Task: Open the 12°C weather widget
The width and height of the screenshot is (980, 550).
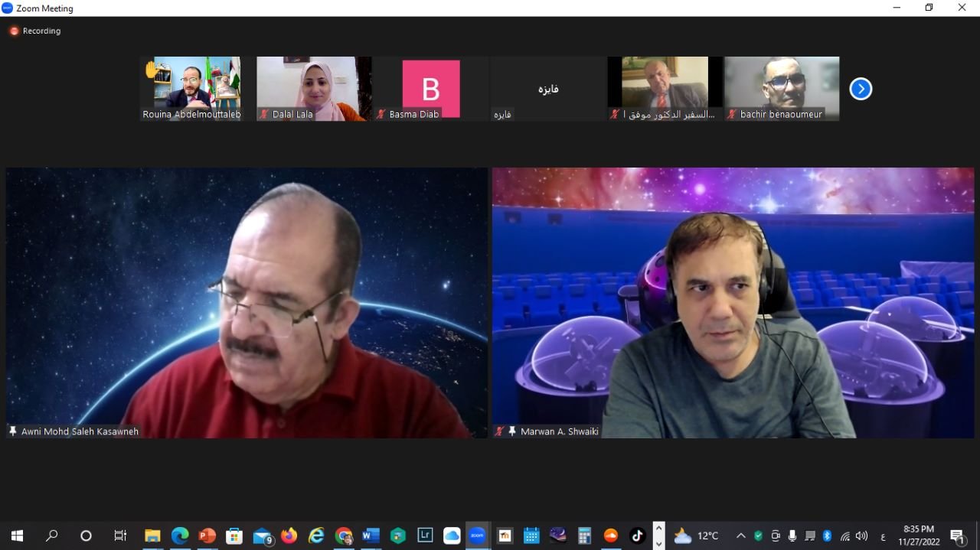Action: tap(696, 535)
